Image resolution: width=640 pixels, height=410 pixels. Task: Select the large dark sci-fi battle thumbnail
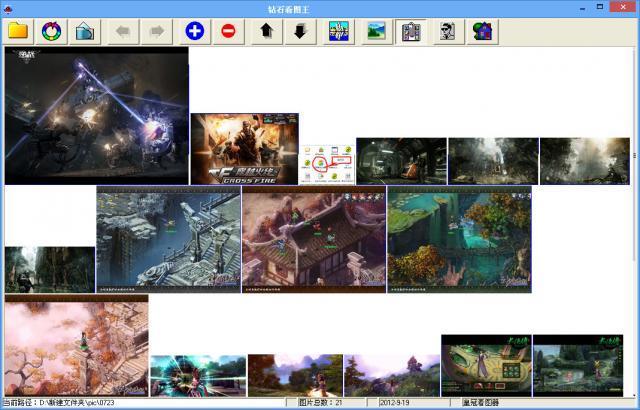point(96,116)
